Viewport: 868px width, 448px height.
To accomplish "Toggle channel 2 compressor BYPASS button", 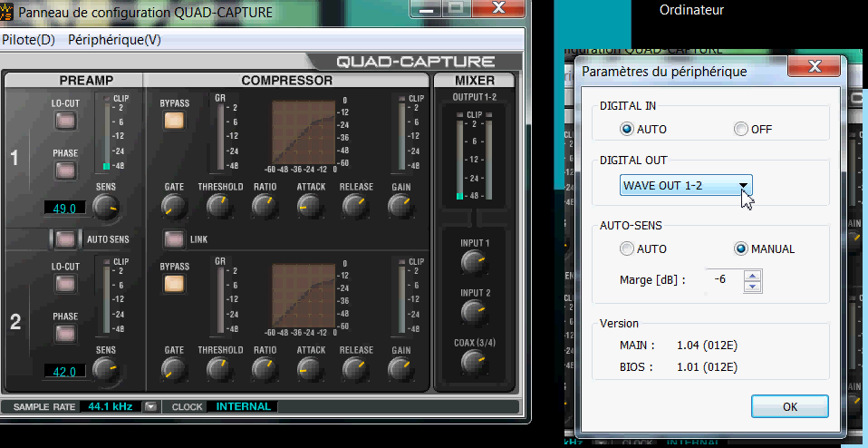I will click(174, 284).
